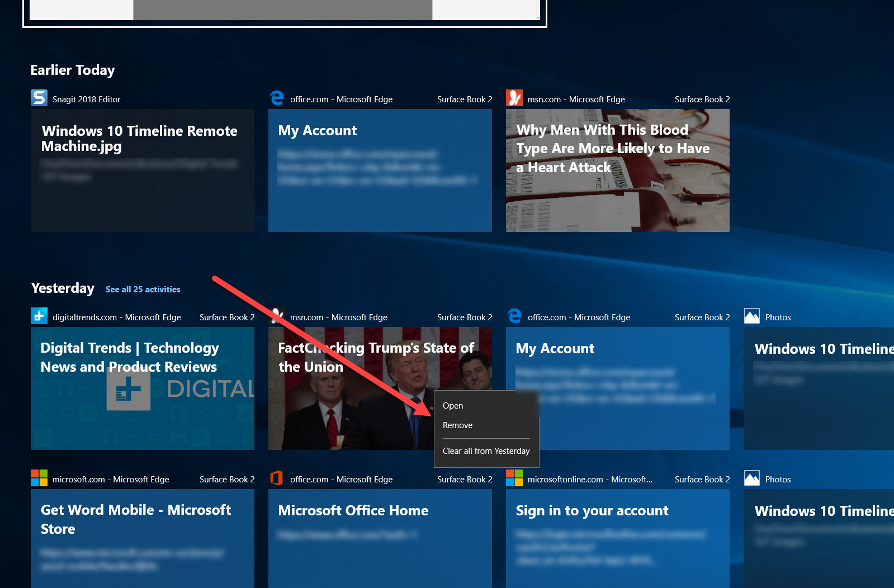Click Photos app icon above first Timeline card

(752, 316)
